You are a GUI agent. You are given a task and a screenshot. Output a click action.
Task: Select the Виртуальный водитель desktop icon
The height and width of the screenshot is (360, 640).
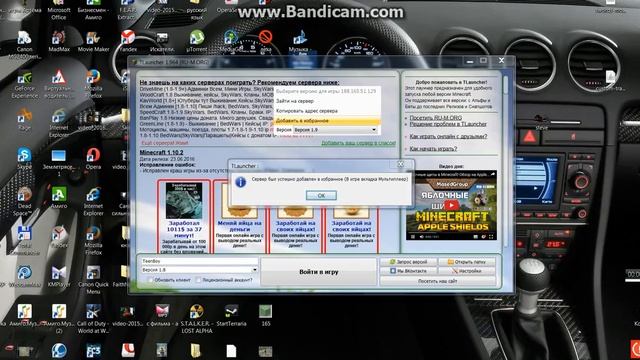[59, 85]
